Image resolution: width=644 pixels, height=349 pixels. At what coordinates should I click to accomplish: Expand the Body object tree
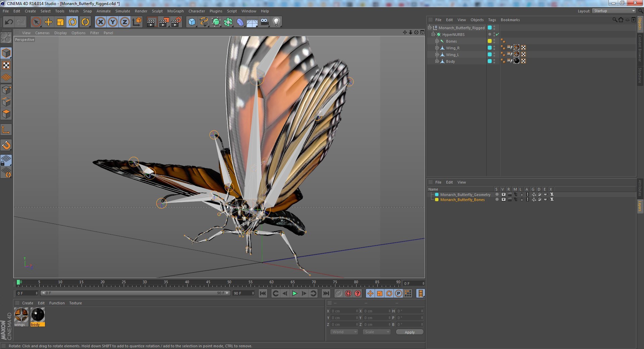click(x=437, y=61)
